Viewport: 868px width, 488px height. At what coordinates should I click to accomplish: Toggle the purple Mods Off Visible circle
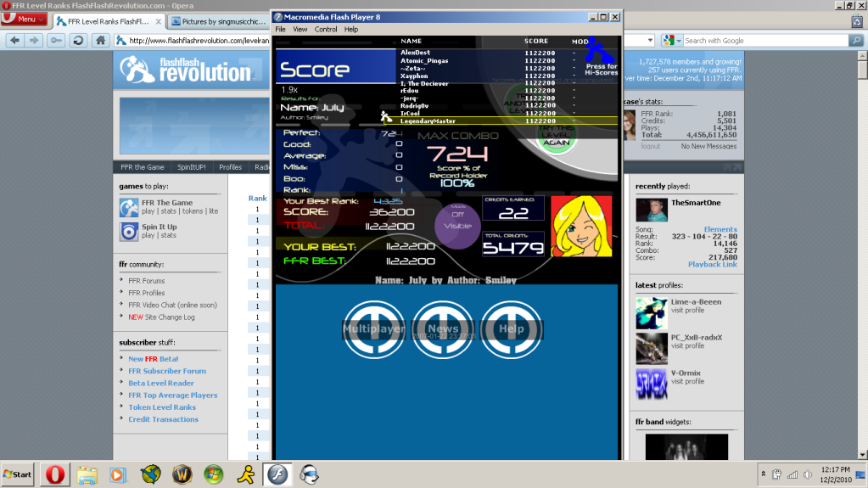(457, 225)
